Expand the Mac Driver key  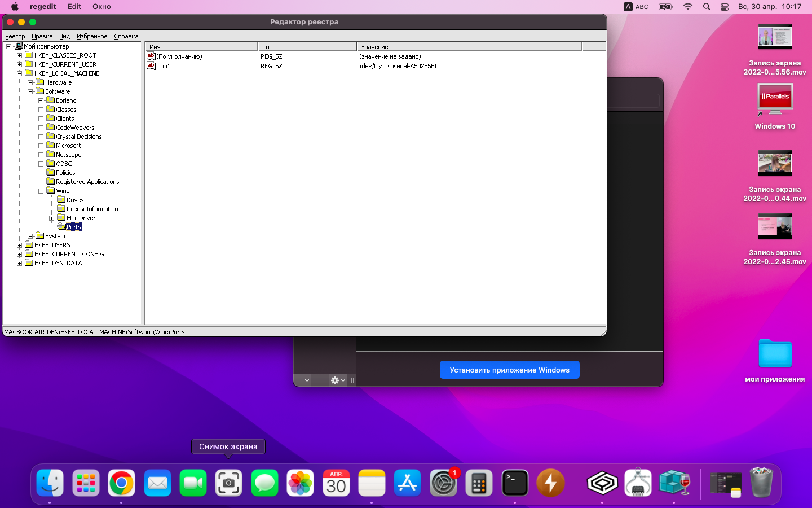pyautogui.click(x=52, y=218)
